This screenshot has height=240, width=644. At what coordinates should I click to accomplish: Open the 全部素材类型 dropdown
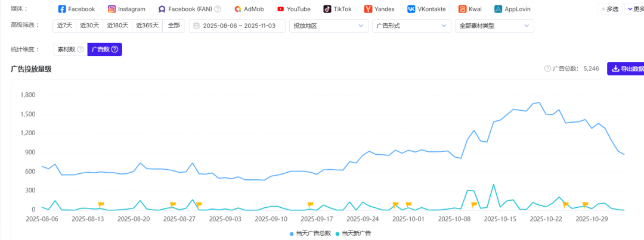[x=494, y=26]
